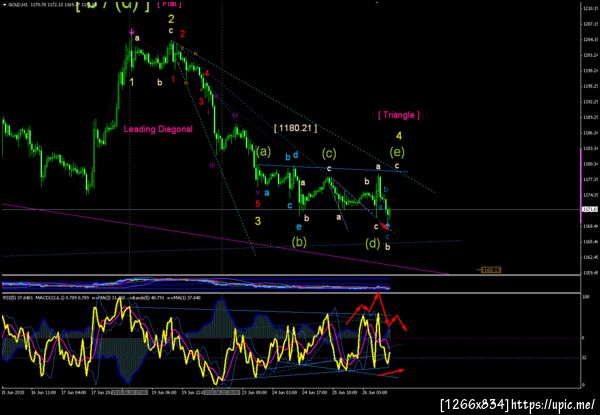Select the green '(d)' wave label
The image size is (600, 415).
372,244
